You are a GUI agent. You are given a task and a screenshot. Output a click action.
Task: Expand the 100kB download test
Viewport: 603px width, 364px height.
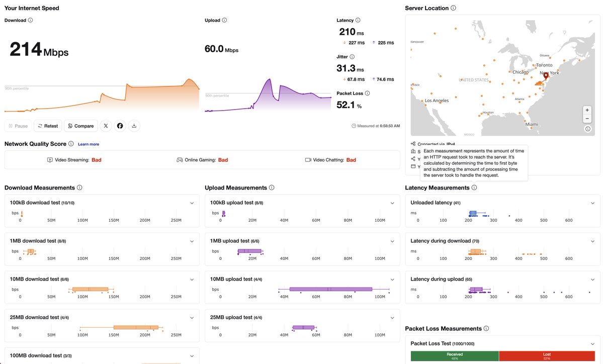(x=192, y=203)
